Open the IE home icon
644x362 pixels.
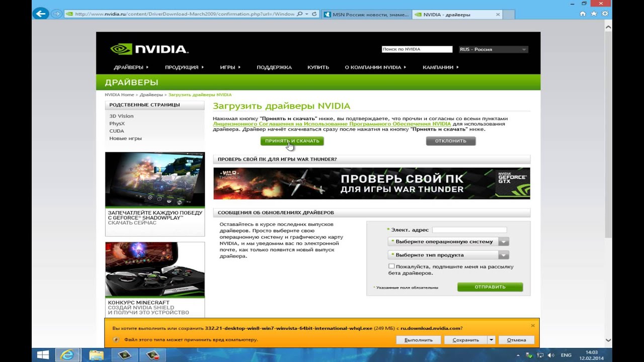[583, 14]
